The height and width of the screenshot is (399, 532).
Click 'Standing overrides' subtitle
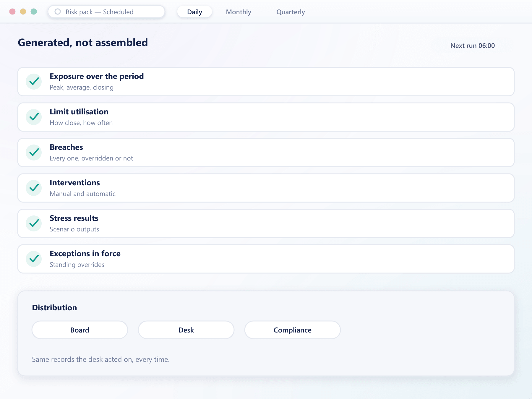pos(77,265)
